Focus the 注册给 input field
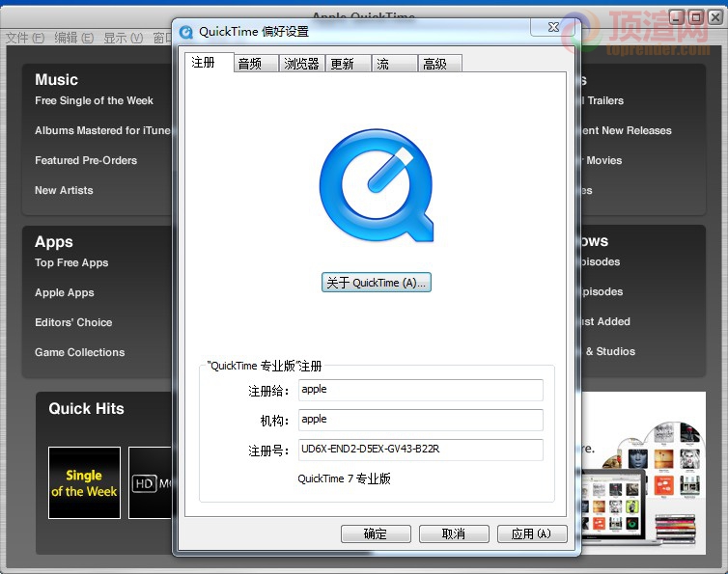The height and width of the screenshot is (574, 728). 420,390
